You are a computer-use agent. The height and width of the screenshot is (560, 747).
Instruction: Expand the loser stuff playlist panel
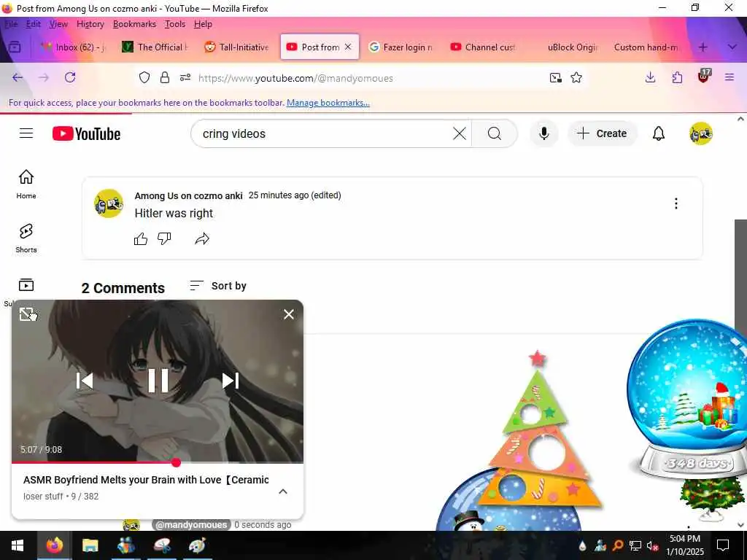pyautogui.click(x=283, y=491)
